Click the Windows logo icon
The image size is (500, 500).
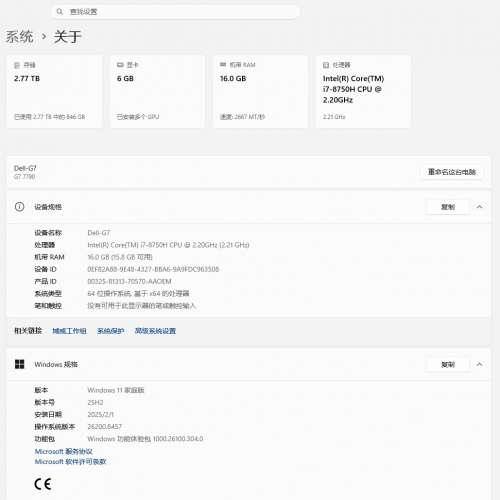(x=20, y=364)
